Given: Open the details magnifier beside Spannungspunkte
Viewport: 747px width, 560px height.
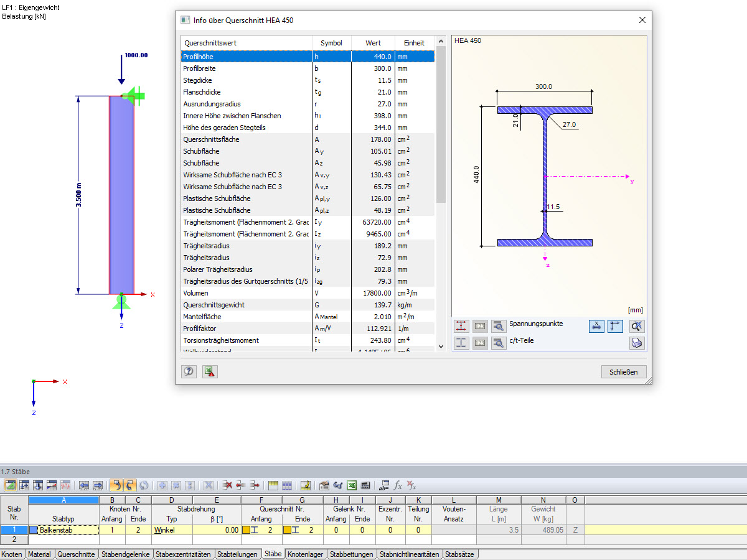Looking at the screenshot, I should coord(498,326).
